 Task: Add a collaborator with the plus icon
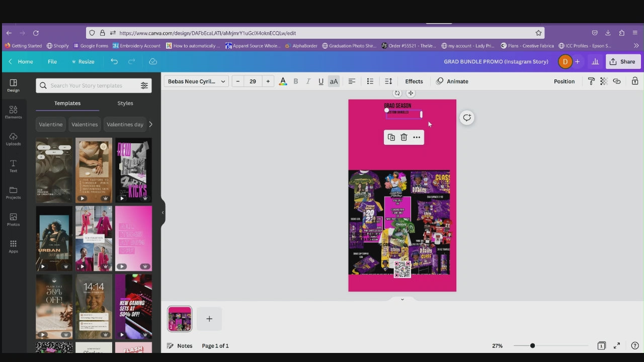coord(577,61)
